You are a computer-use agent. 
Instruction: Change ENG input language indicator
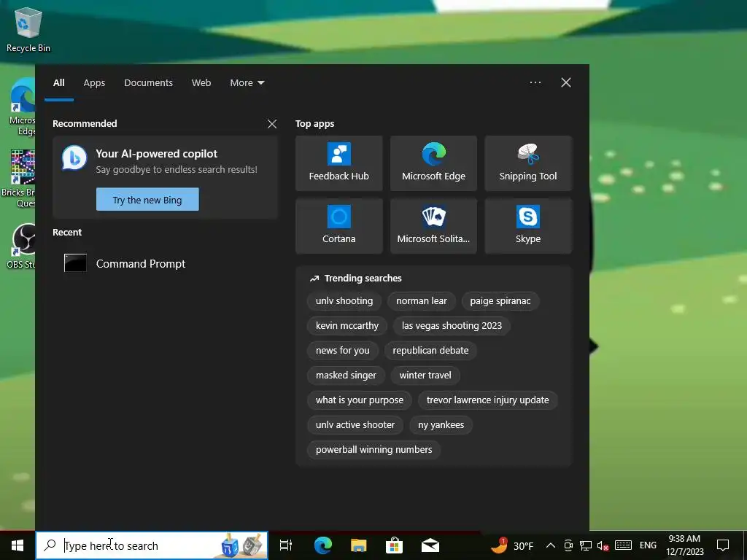pos(648,545)
